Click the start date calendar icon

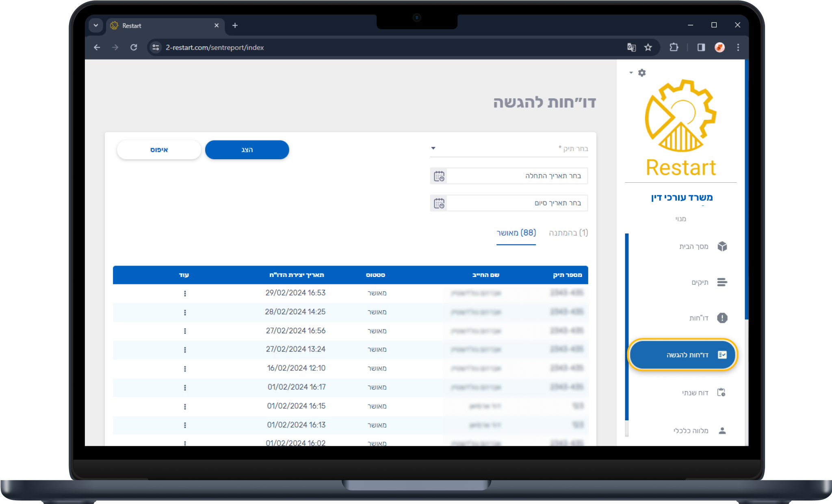point(439,176)
